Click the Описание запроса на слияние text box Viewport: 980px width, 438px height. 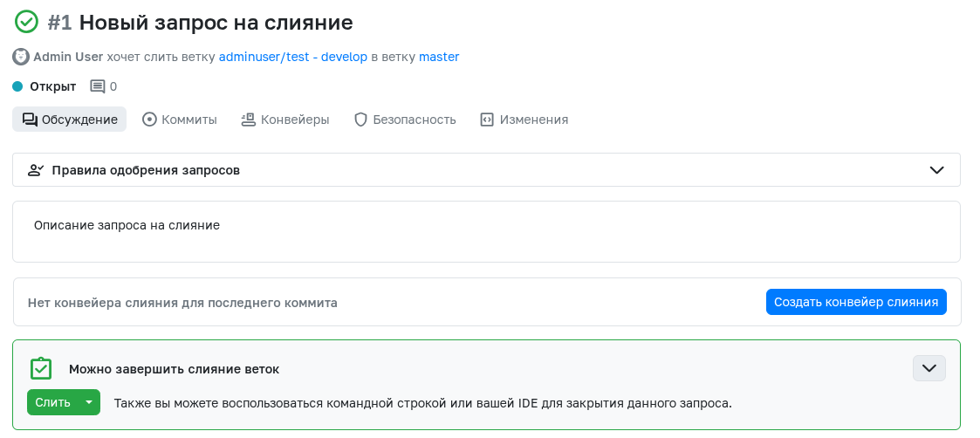[x=486, y=232]
